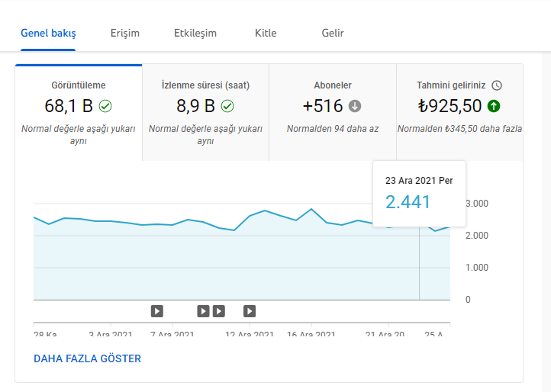551x392 pixels.
Task: Select the Tahmini geliriniz card
Action: click(459, 112)
